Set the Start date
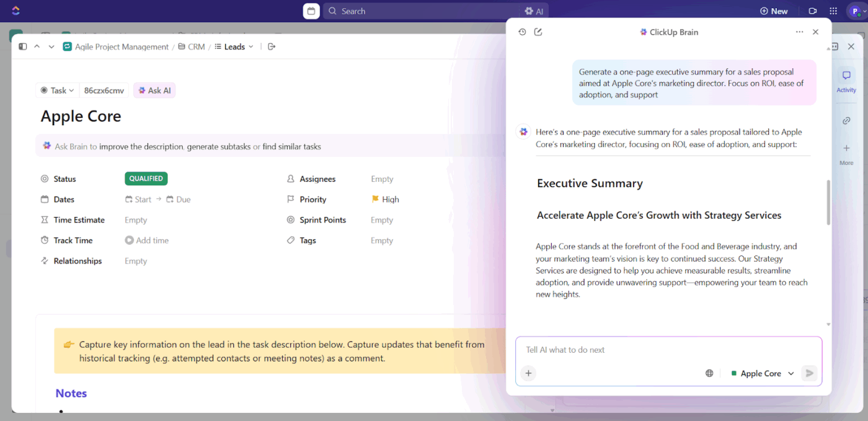 [x=138, y=200]
